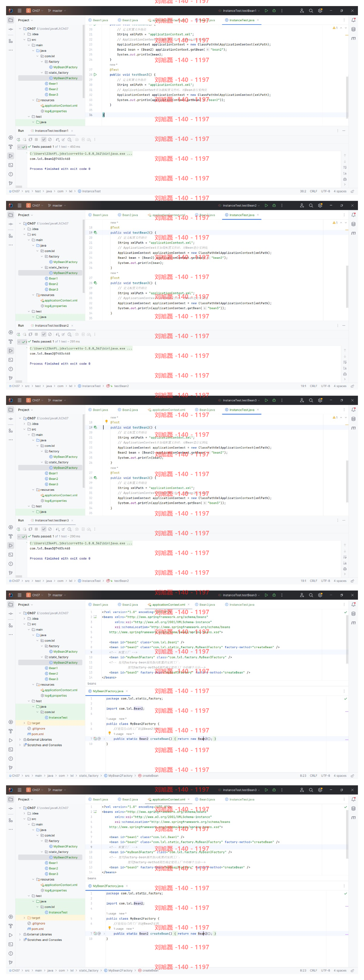This screenshot has width=364, height=980.
Task: Click run gutter icon at line 19, testBean2 window
Action: (x=95, y=232)
